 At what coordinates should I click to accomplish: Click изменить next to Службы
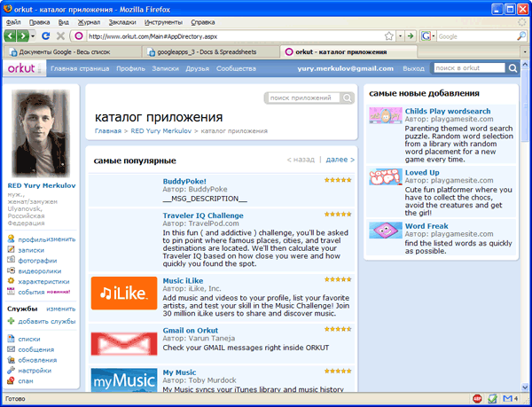[x=61, y=309]
